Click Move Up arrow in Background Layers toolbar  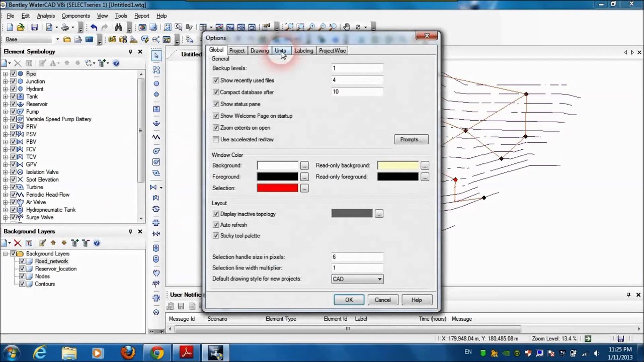[x=53, y=243]
